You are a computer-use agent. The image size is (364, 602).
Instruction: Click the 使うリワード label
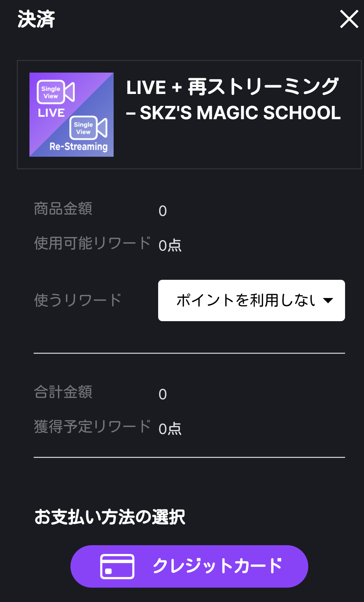[x=77, y=300]
